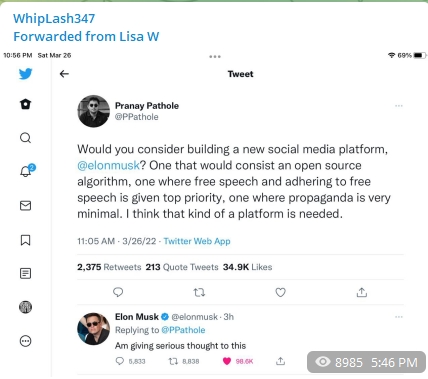Open the More circle icon in the sidebar
The width and height of the screenshot is (428, 379).
pos(25,341)
